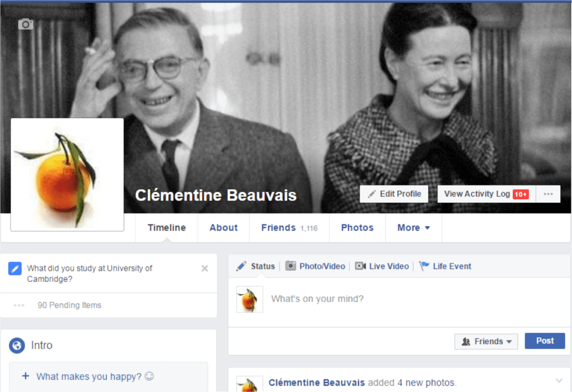572x392 pixels.
Task: Click the Status pencil icon
Action: (241, 266)
